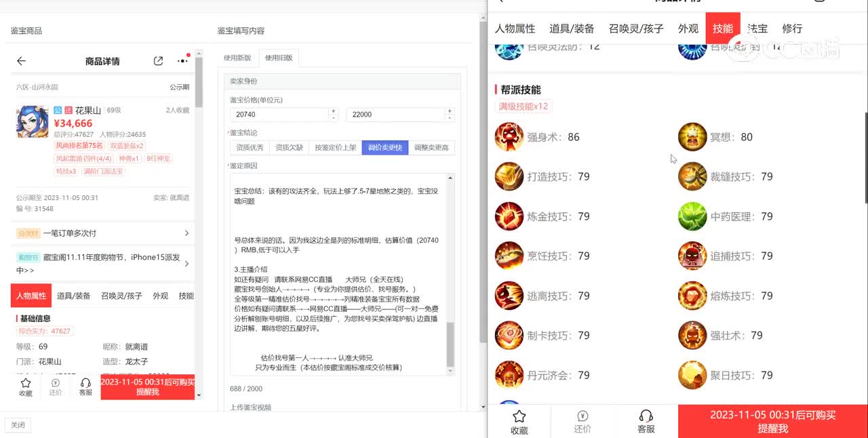Image resolution: width=868 pixels, height=438 pixels.
Task: Select the 按鉴定价上架 option
Action: tap(335, 147)
